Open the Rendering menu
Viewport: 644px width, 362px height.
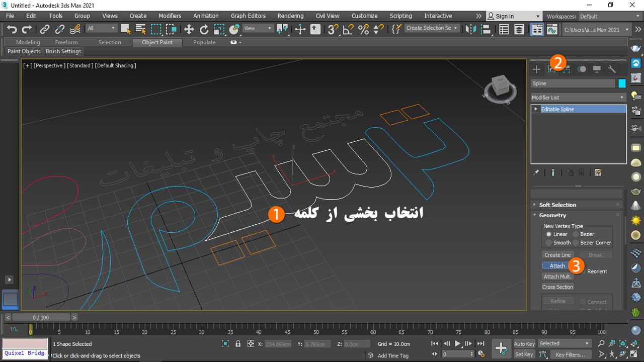pyautogui.click(x=290, y=16)
